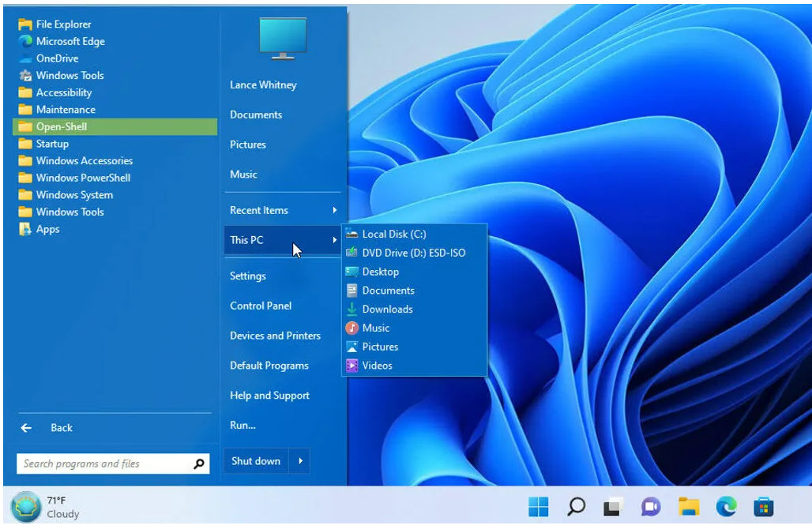The height and width of the screenshot is (529, 812).
Task: Click the search magnifier in the search box
Action: click(200, 464)
